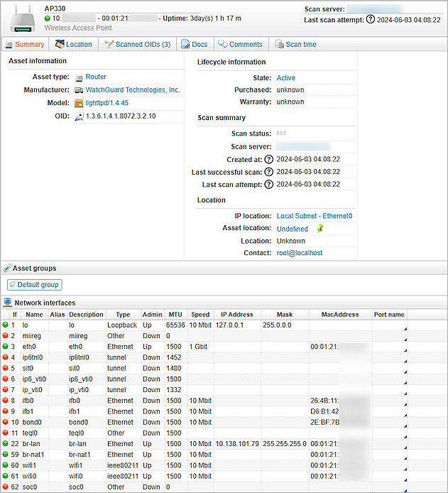Viewport: 448px width, 493px height.
Task: Click the port name edit corner in lo row
Action: pyautogui.click(x=405, y=329)
